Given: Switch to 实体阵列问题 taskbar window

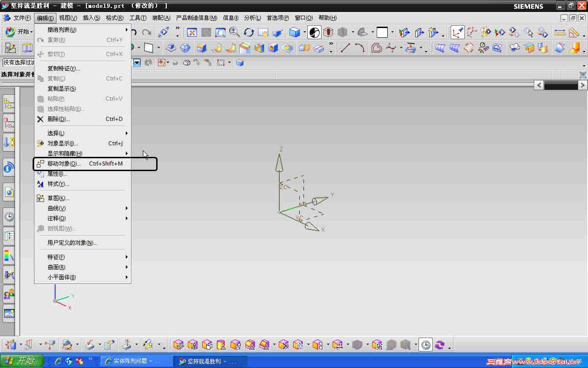Looking at the screenshot, I should 136,361.
